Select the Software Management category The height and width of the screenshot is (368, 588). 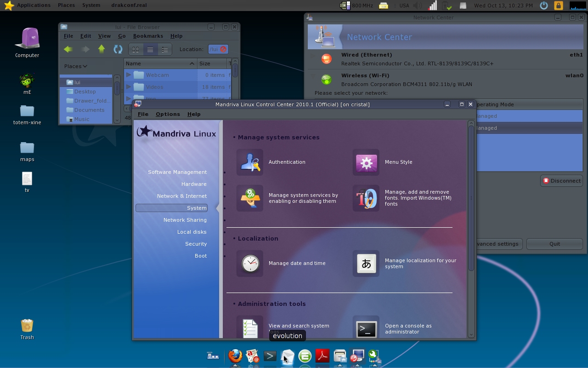point(177,172)
